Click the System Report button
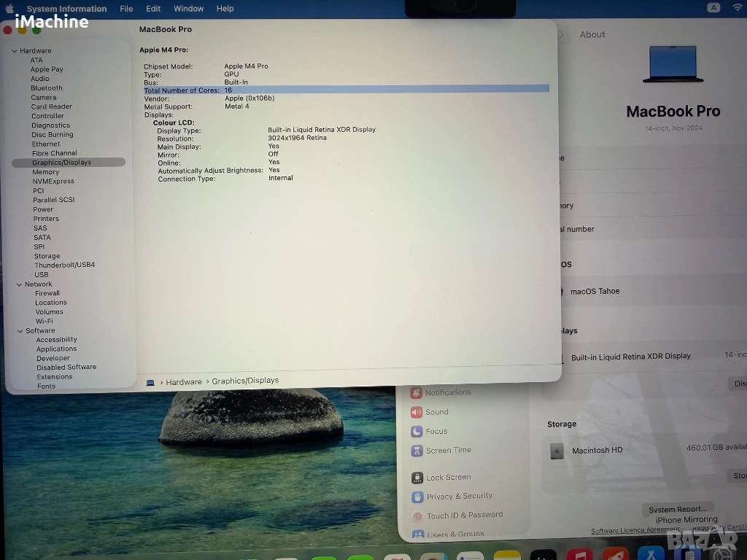747x560 pixels. point(677,509)
